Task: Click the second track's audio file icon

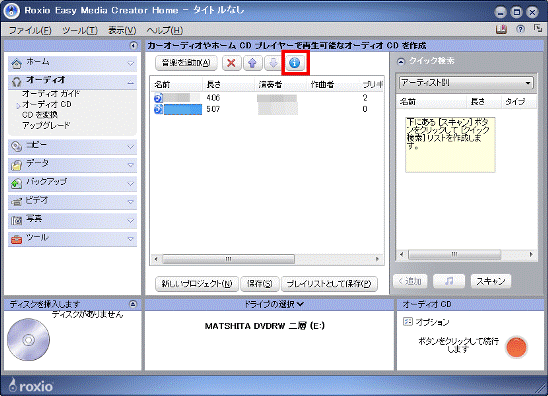Action: tap(158, 109)
